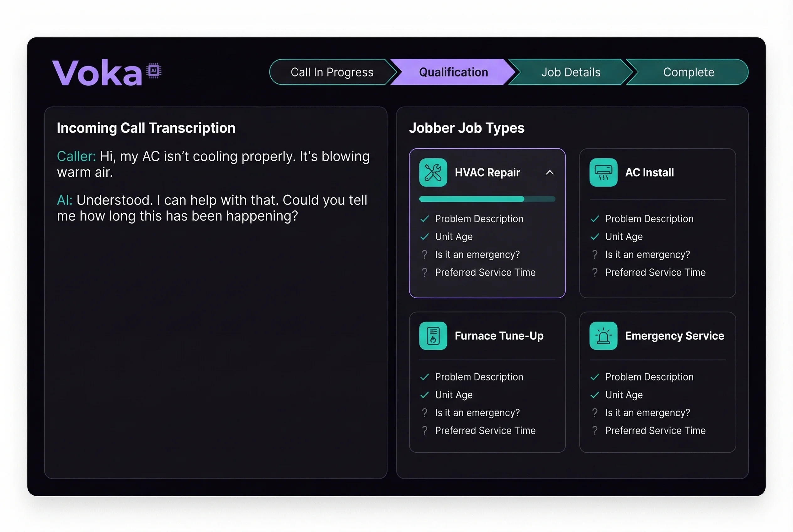Go to the Call In Progress step

tap(332, 72)
